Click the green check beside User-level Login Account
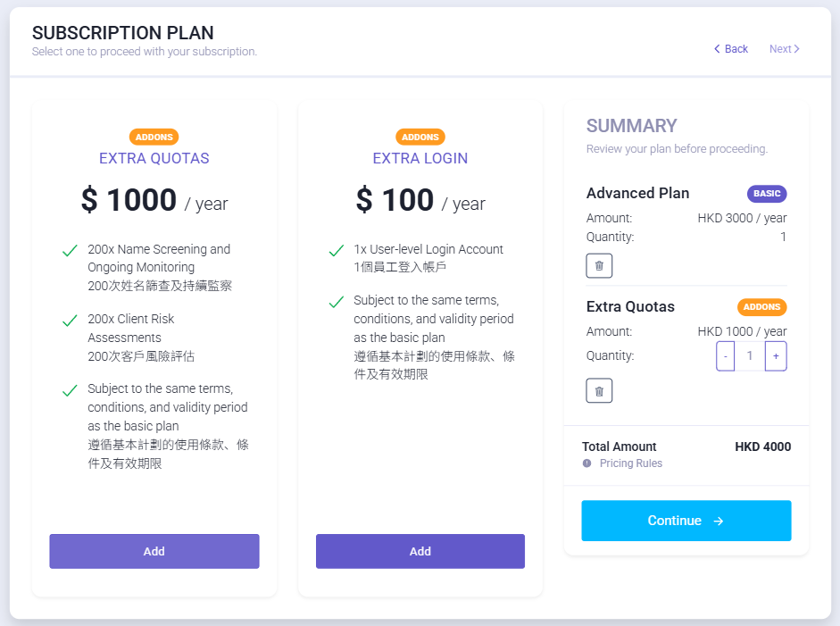Screen dimensions: 840x626 pyautogui.click(x=336, y=251)
